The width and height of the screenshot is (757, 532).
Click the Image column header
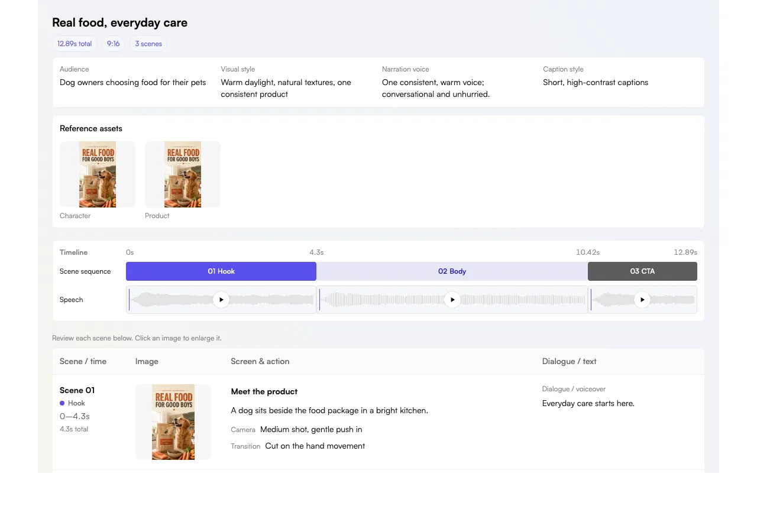click(147, 361)
